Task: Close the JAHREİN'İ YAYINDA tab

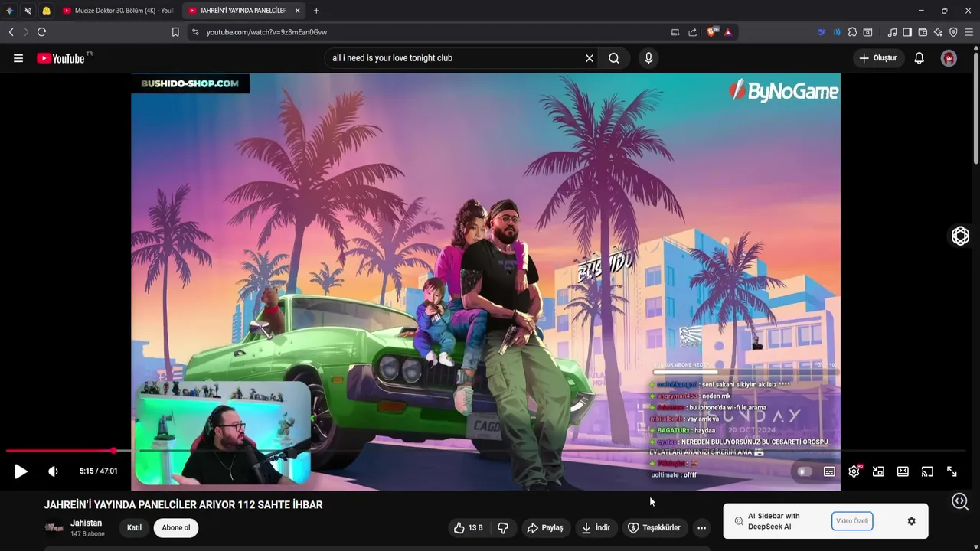Action: click(297, 11)
